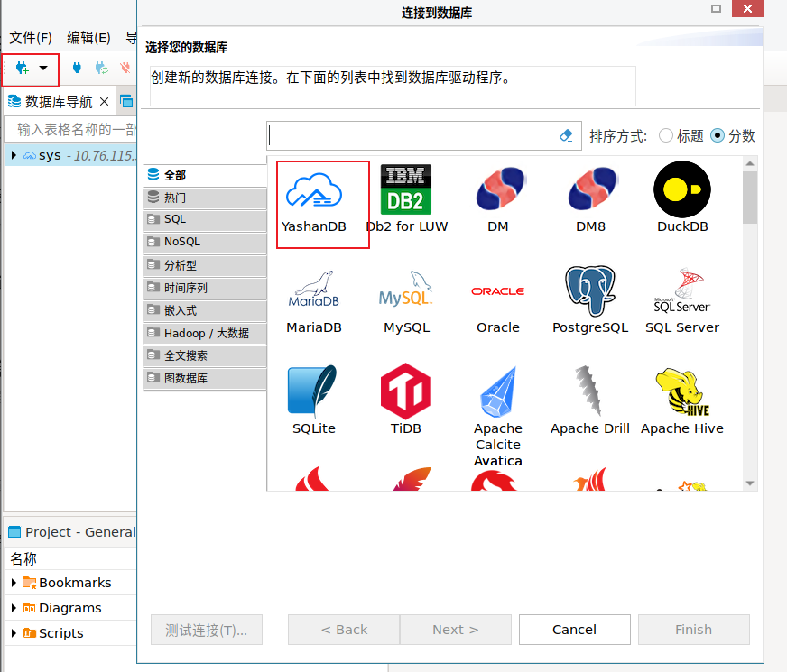The image size is (787, 672).
Task: Maximize the 连接到数据库 dialog
Action: pos(717,8)
